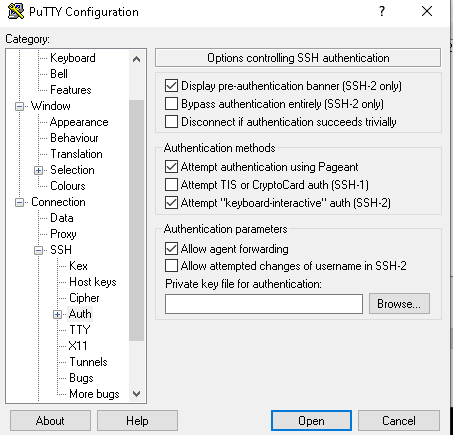
Task: Enable Attempt TIS or CryptoCard auth
Action: (x=171, y=184)
